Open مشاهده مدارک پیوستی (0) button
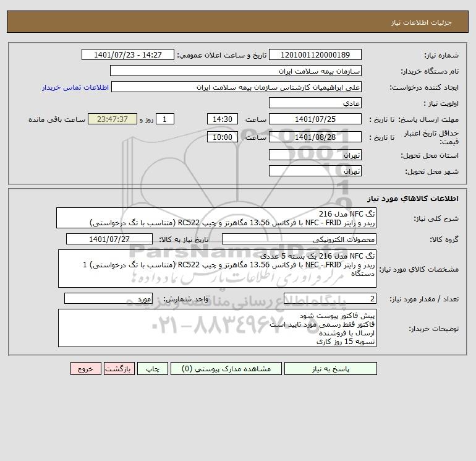The width and height of the screenshot is (476, 461). 226,369
